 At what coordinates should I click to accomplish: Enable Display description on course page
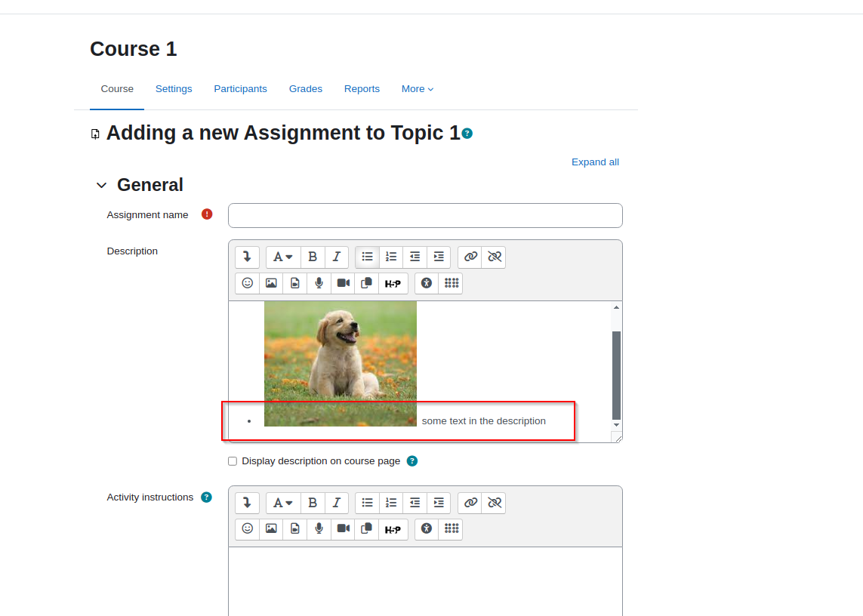coord(233,461)
